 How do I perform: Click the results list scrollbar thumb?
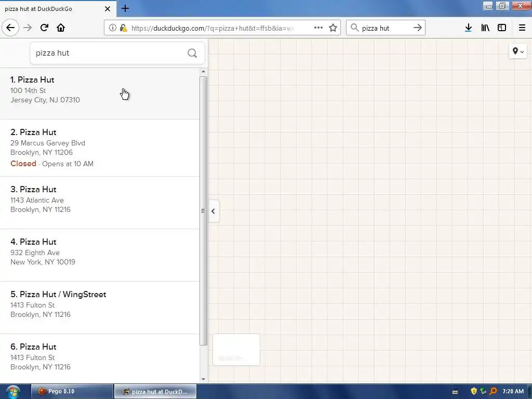pos(203,211)
